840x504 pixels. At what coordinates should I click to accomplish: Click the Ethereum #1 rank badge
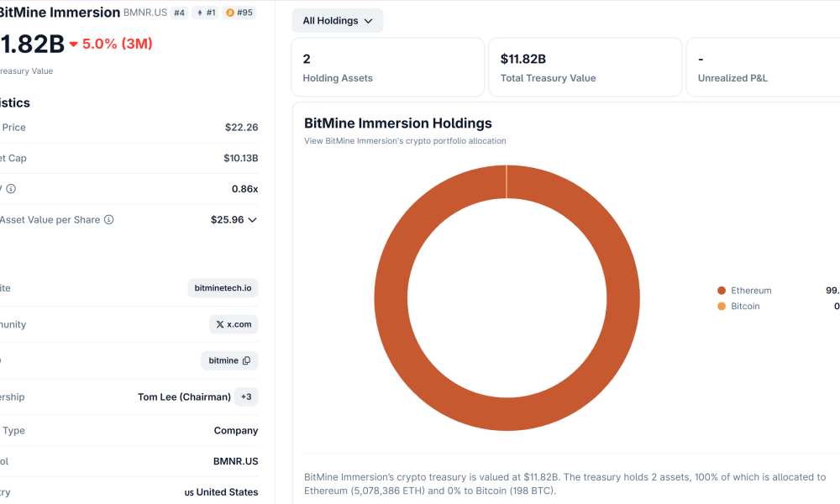pyautogui.click(x=206, y=13)
